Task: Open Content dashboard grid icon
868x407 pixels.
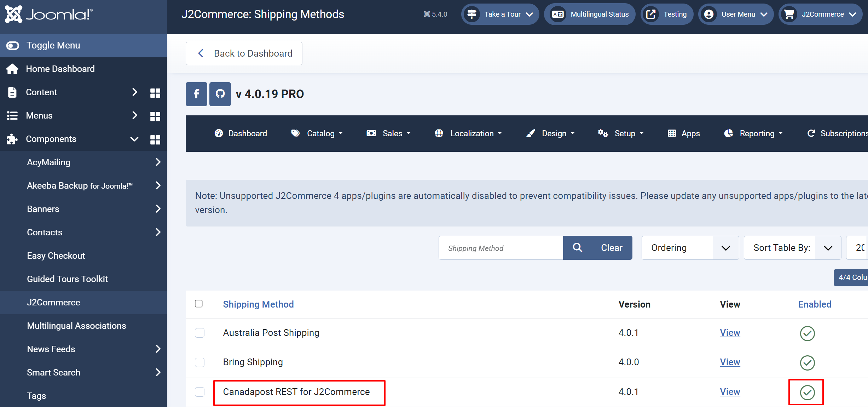Action: 155,93
